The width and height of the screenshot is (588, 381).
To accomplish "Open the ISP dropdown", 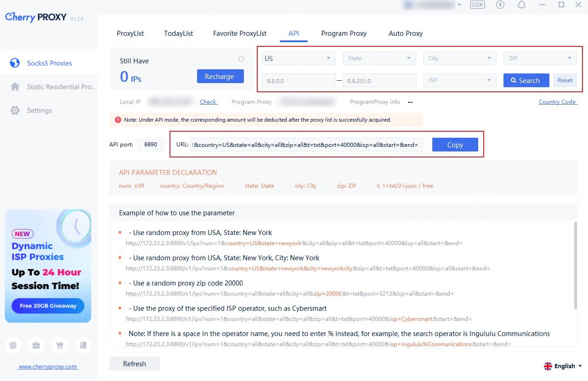I will [459, 80].
